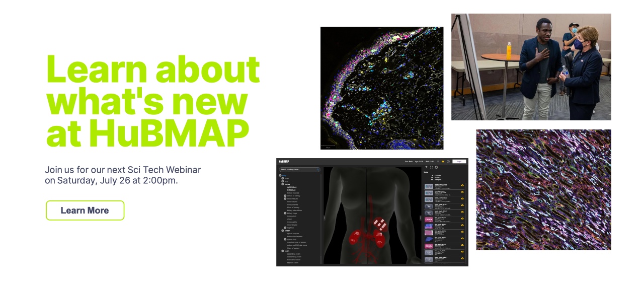Viewport: 644px width, 282px height.
Task: Open the tissue microscopy image beside the headline
Action: point(382,88)
